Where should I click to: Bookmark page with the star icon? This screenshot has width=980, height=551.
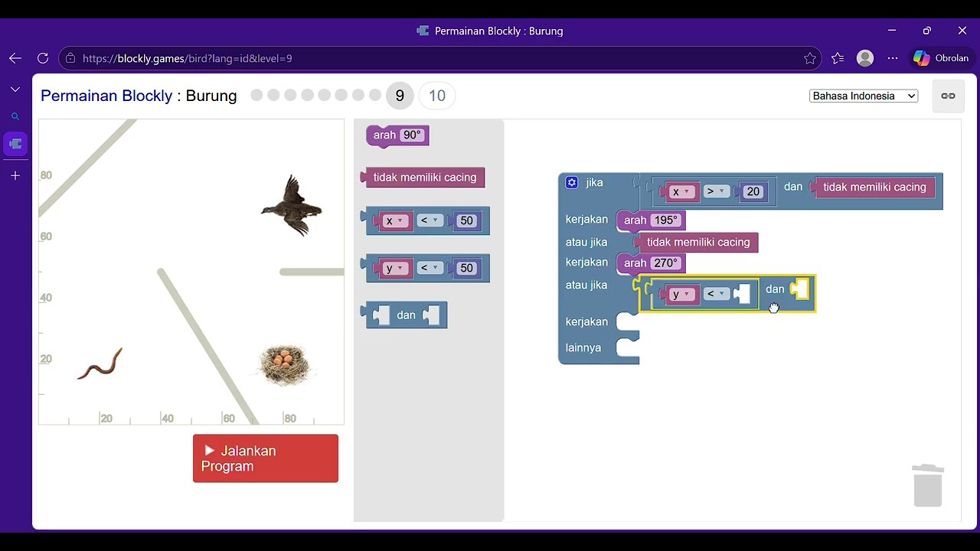click(810, 58)
